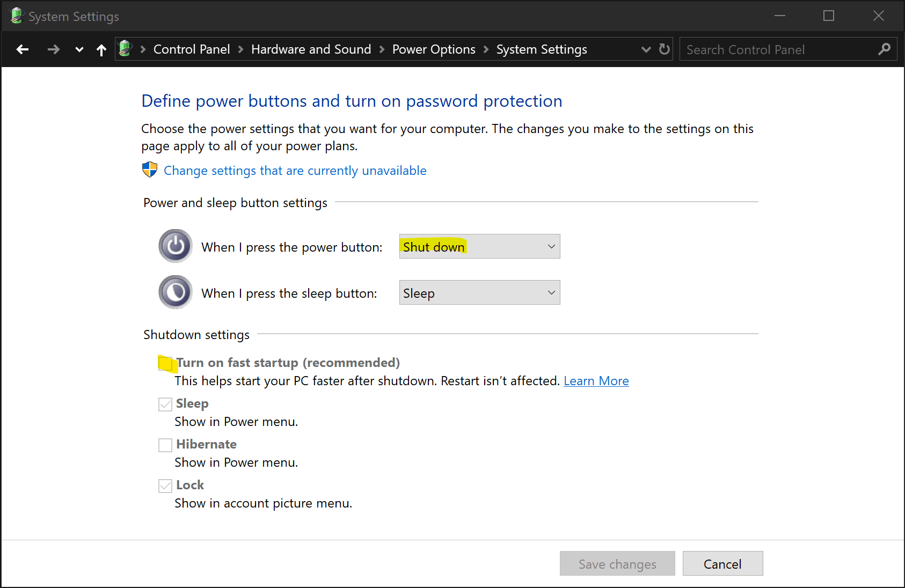This screenshot has width=905, height=588.
Task: Go back using the back arrow
Action: click(x=23, y=49)
